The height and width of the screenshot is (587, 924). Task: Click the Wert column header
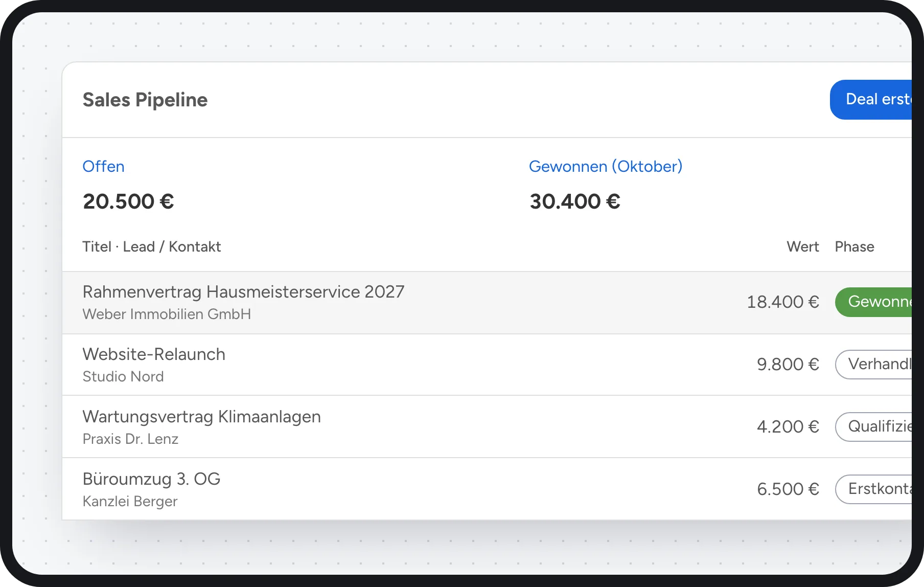(x=803, y=246)
